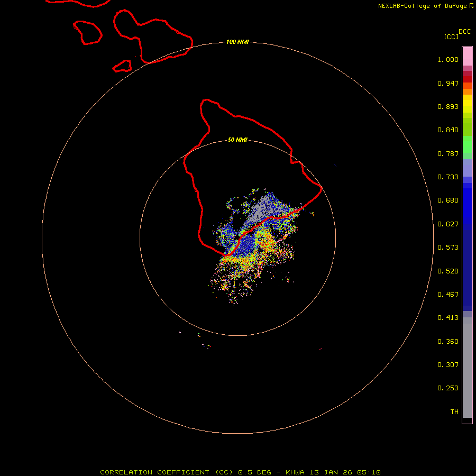Pick the bright green color bar segment
The image size is (476, 476).
click(467, 144)
